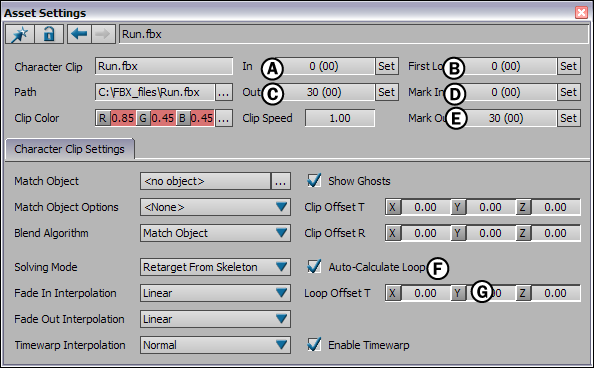Toggle the padlock lock icon
This screenshot has height=368, width=594.
click(x=49, y=34)
